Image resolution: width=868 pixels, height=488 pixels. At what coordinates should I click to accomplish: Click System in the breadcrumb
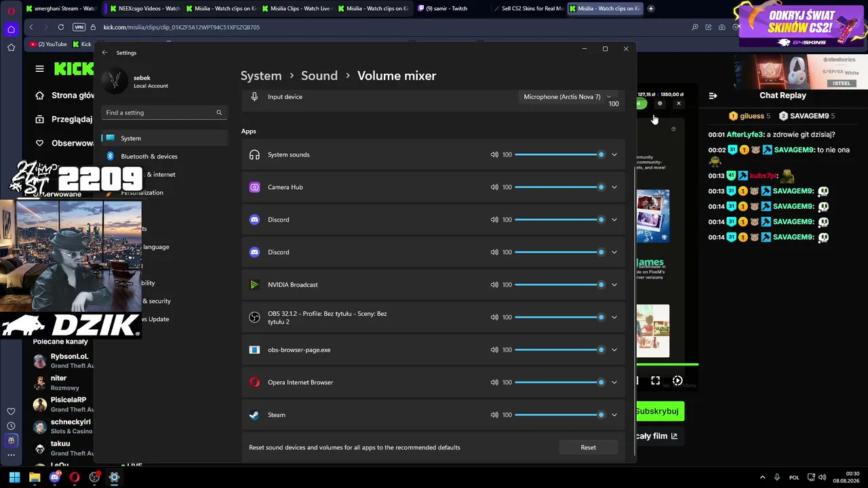[x=261, y=76]
